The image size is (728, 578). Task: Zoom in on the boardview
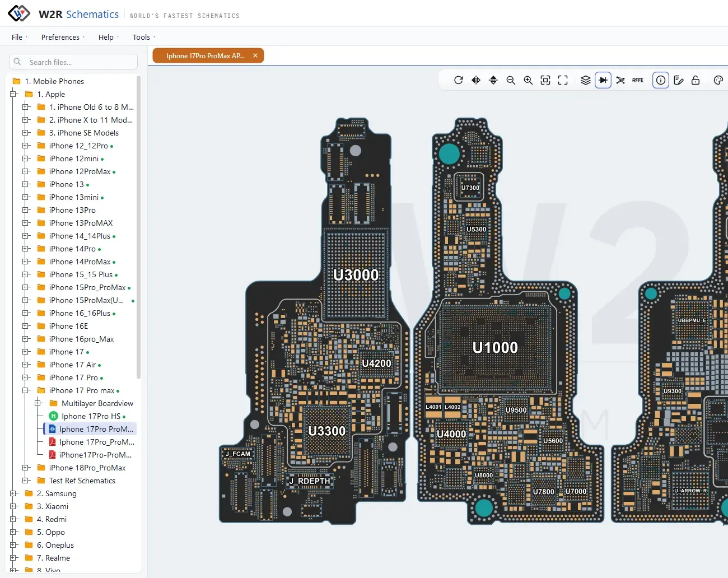528,80
